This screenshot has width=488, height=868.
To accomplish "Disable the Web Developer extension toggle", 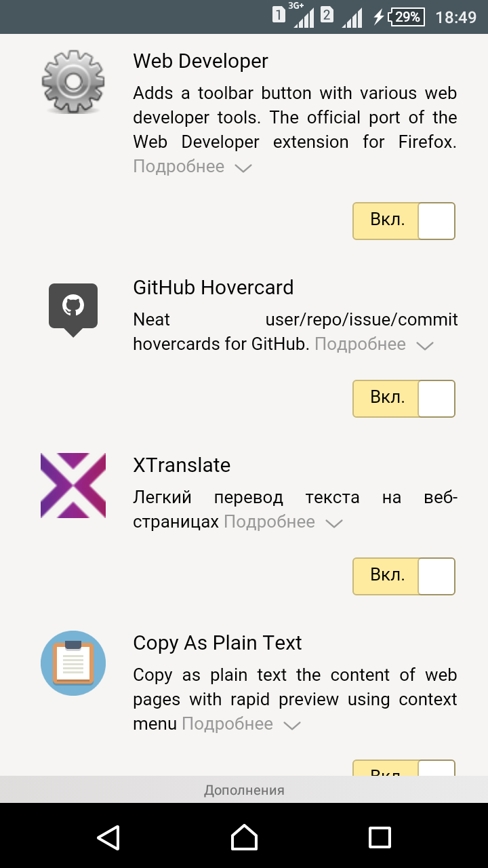I will pyautogui.click(x=404, y=221).
